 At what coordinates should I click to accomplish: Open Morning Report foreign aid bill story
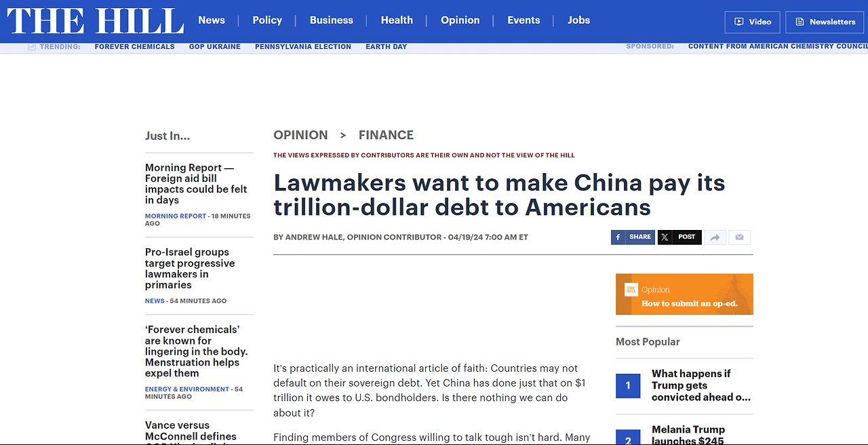[196, 184]
